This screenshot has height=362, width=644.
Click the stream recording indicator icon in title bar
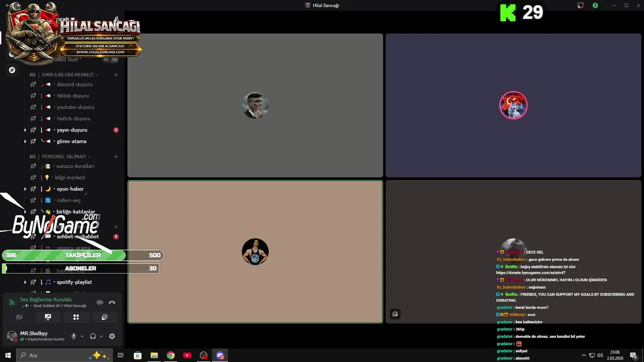580,6
